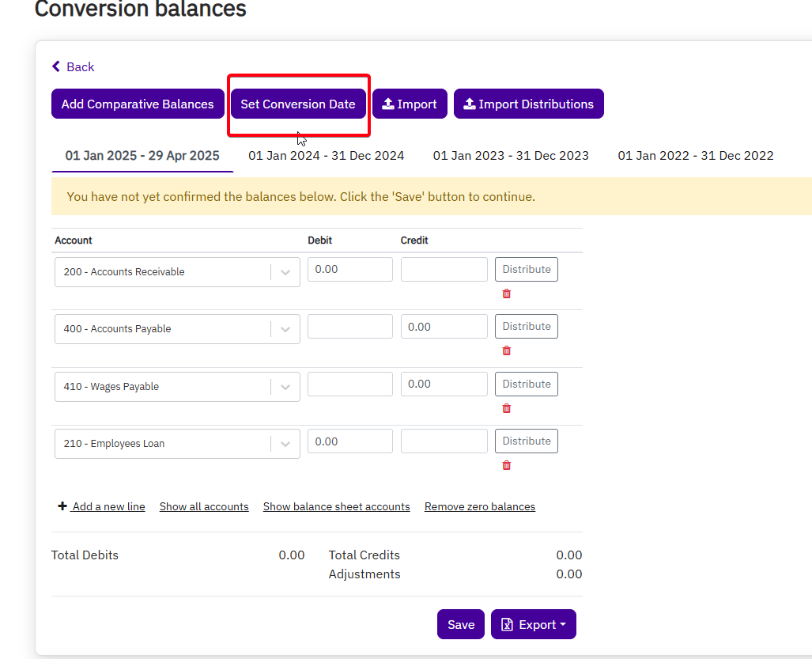Image resolution: width=812 pixels, height=659 pixels.
Task: Click the back chevron beside Back link
Action: tap(55, 67)
